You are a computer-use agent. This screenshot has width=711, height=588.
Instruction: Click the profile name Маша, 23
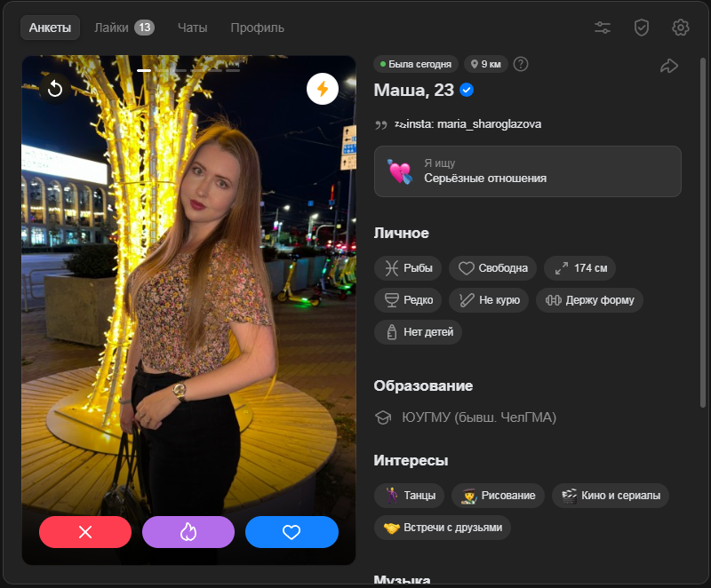[413, 90]
